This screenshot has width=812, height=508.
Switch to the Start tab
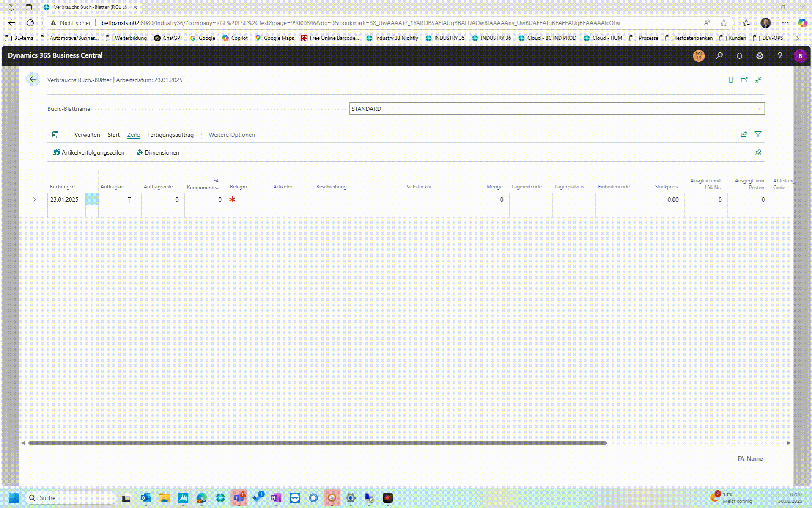coord(113,135)
